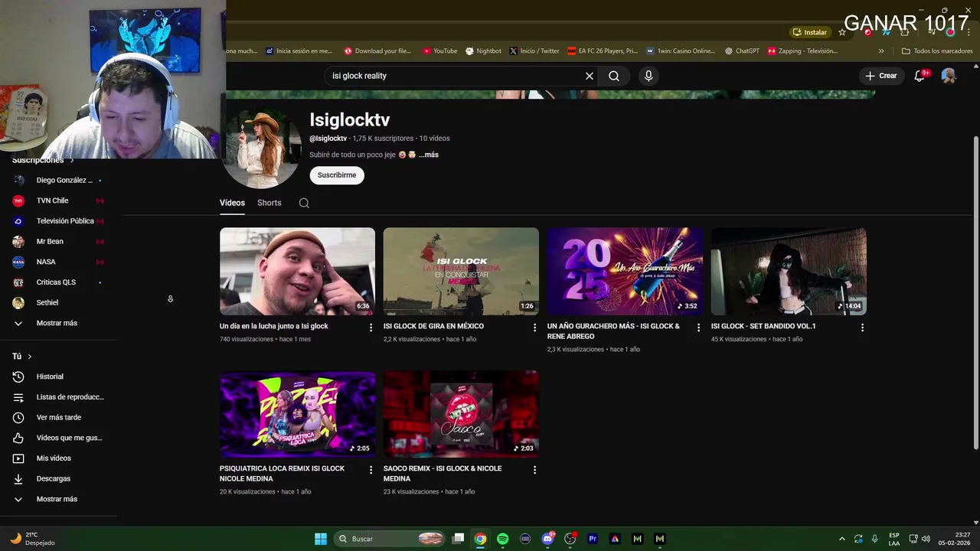The image size is (980, 551).
Task: Clear the search text with the X icon
Action: click(590, 76)
